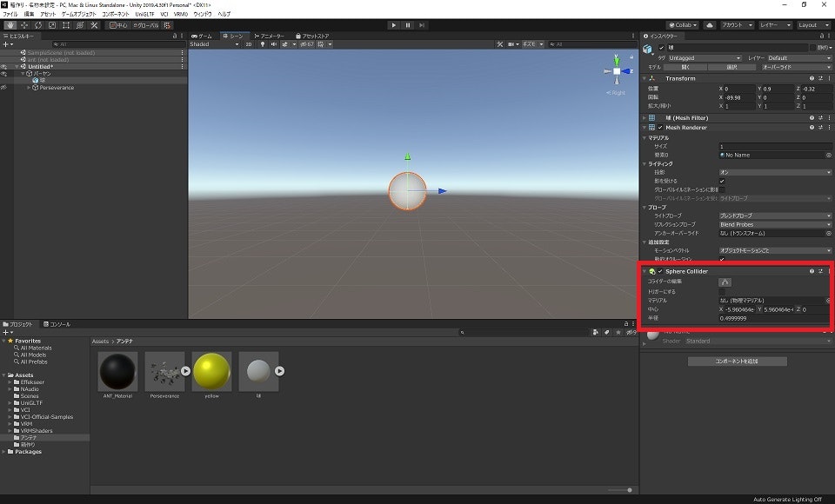835x504 pixels.
Task: Toggle scene effects icon
Action: coord(285,44)
